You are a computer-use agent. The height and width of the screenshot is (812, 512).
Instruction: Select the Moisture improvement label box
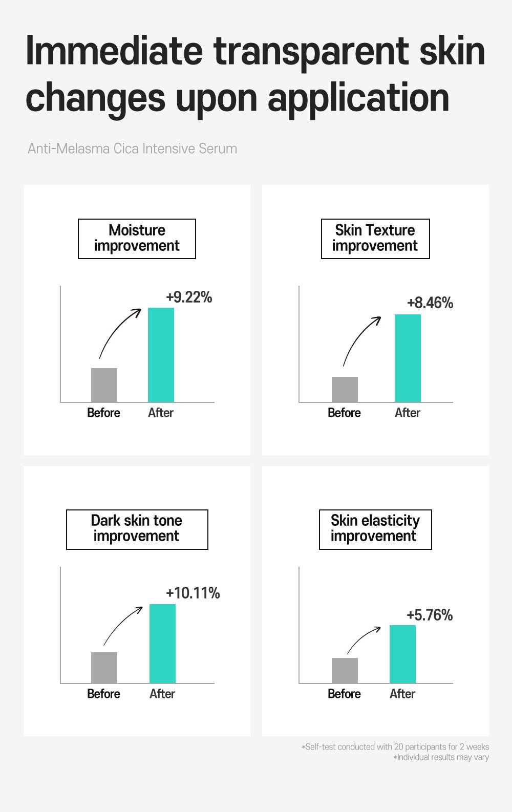[137, 239]
